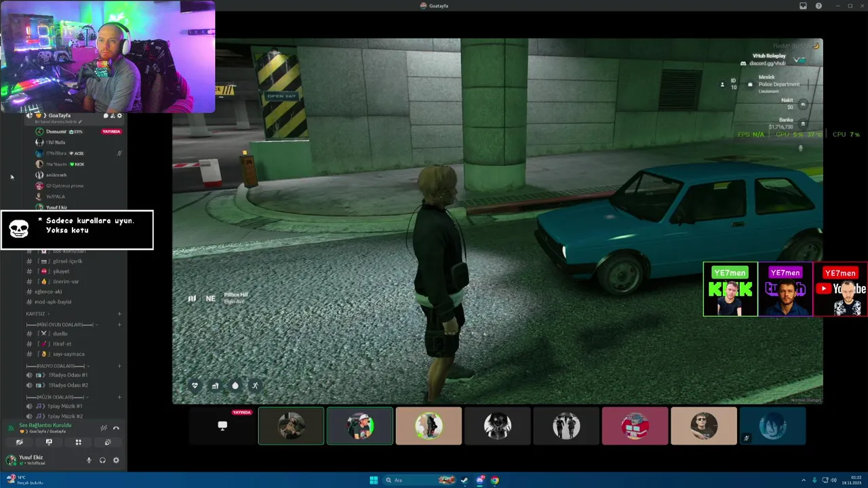Disconnect from voice with the hang-up icon

click(116, 428)
